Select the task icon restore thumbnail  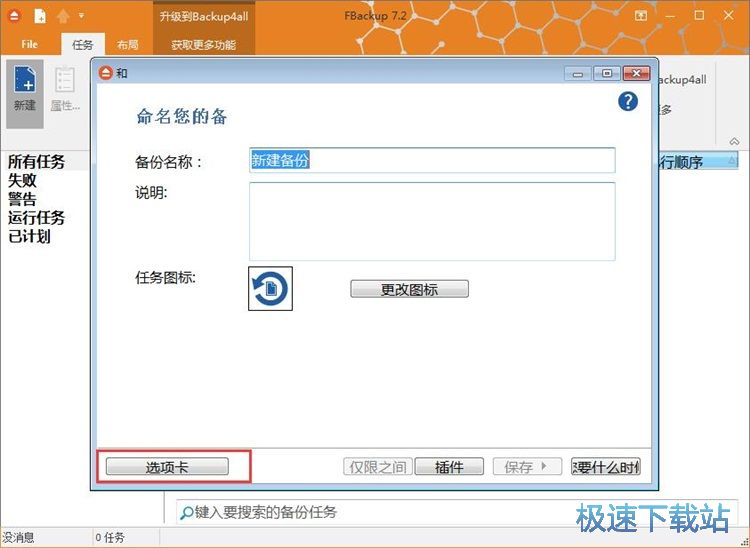[x=270, y=288]
